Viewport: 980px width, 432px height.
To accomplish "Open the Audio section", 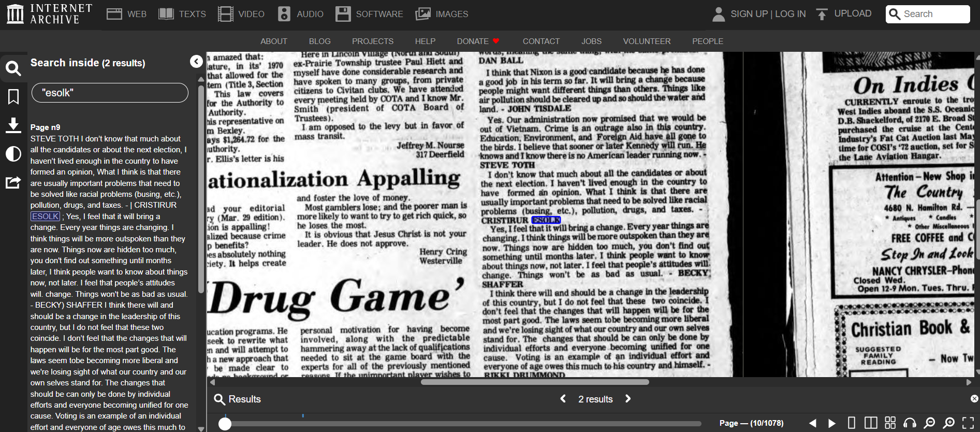I will 300,14.
